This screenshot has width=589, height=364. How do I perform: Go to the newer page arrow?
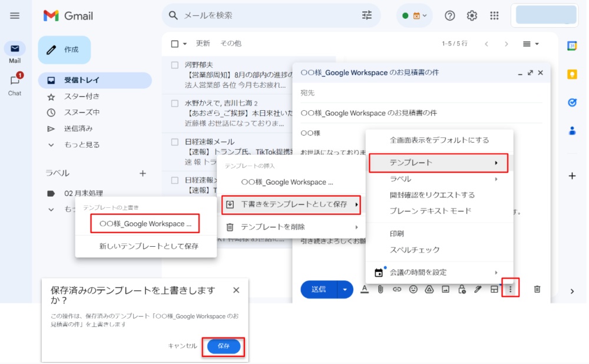[487, 44]
